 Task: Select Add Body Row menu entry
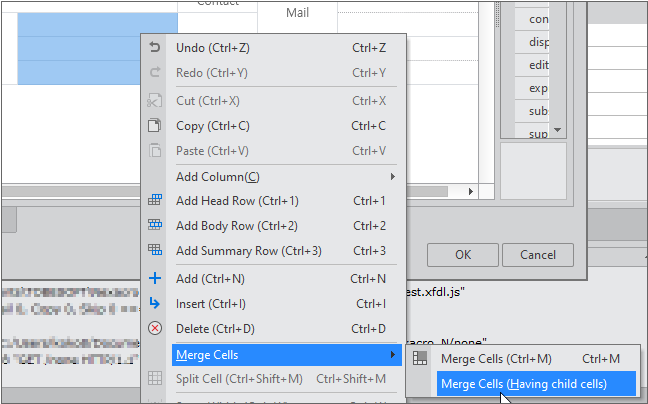point(236,225)
